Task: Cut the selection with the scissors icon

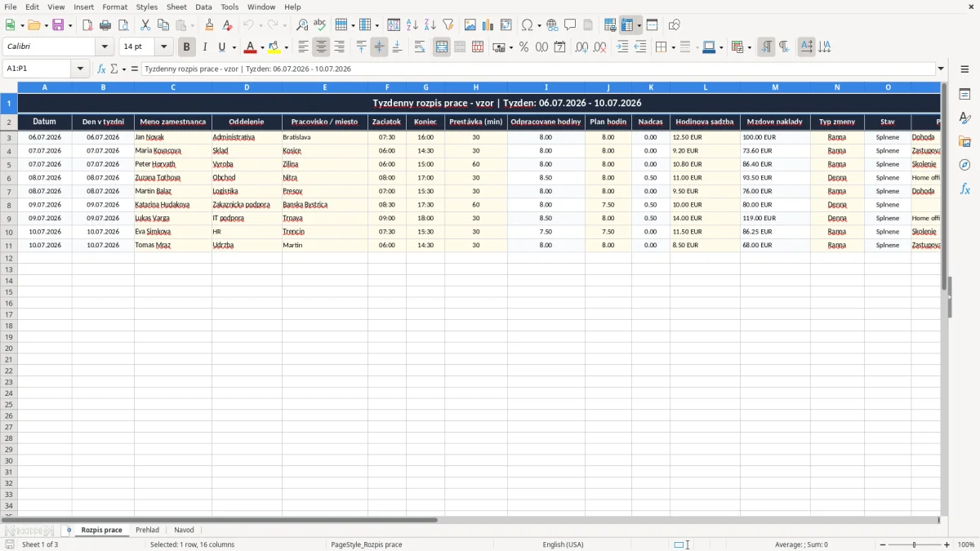Action: pos(145,25)
